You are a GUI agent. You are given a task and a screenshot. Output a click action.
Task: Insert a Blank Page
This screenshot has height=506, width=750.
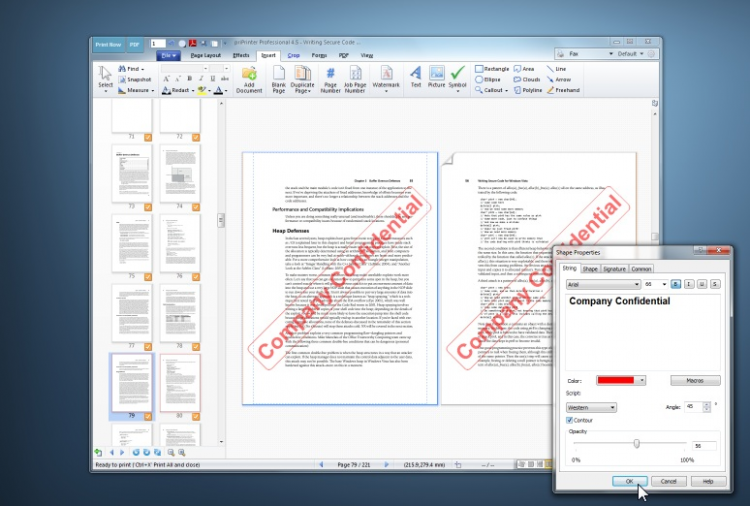278,79
